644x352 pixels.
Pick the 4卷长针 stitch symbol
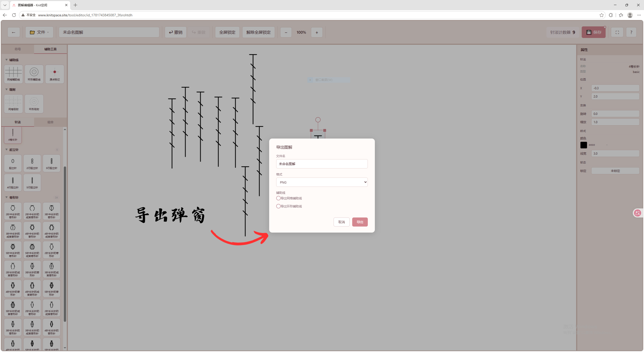click(x=13, y=135)
